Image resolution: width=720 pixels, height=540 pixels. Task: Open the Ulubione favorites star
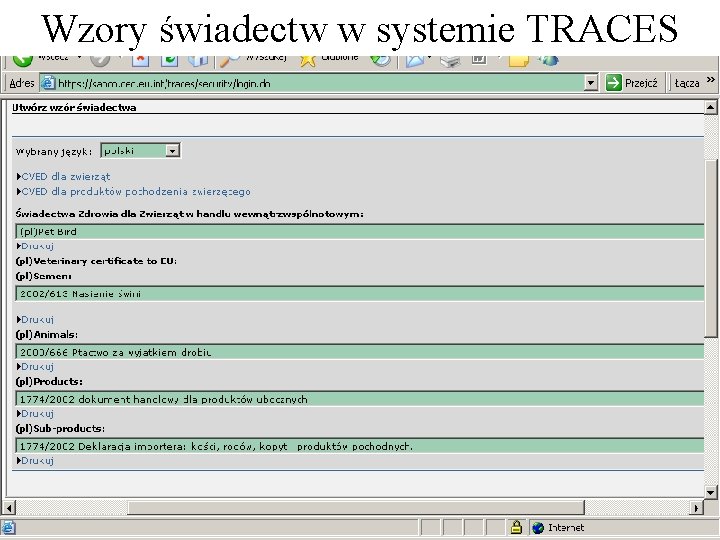tap(308, 62)
